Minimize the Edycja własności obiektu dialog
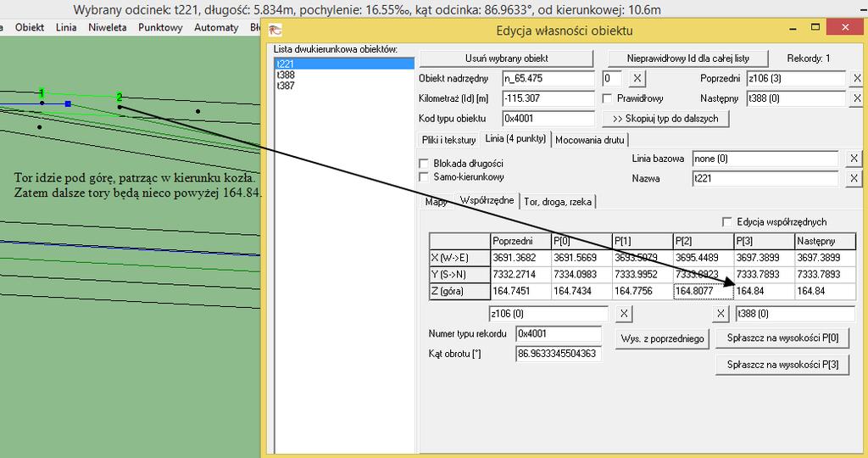The height and width of the screenshot is (458, 868). point(793,28)
